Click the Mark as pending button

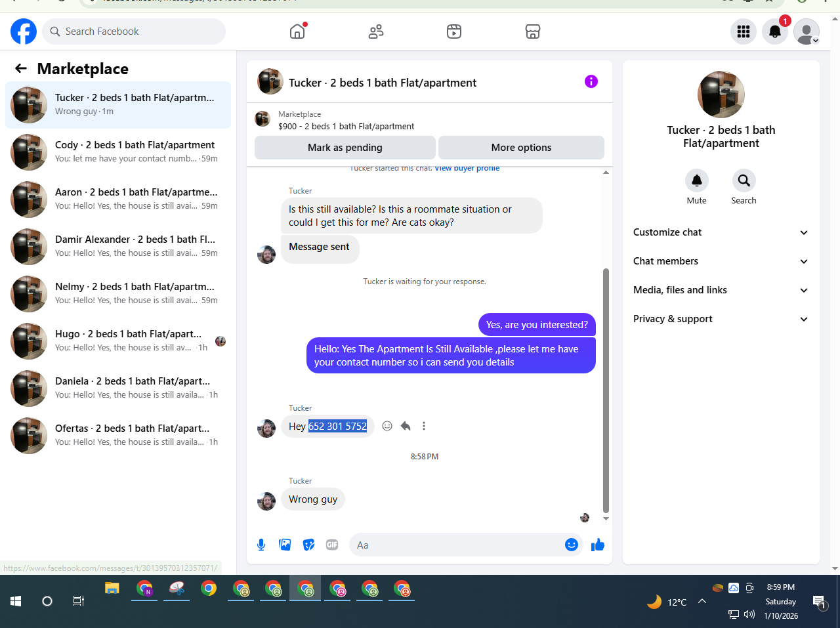345,148
